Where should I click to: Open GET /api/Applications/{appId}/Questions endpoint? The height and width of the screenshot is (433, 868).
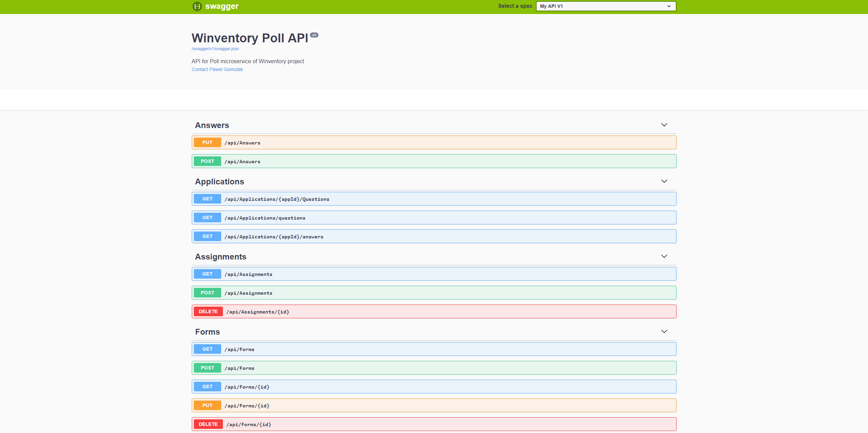[x=433, y=199]
